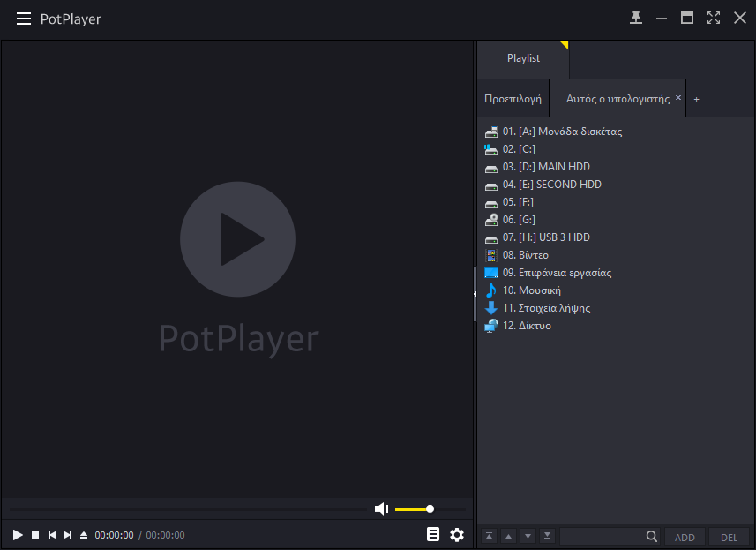This screenshot has width=756, height=550.
Task: Click the download arrow icon for Στοιχεία λήψης
Action: pos(490,308)
